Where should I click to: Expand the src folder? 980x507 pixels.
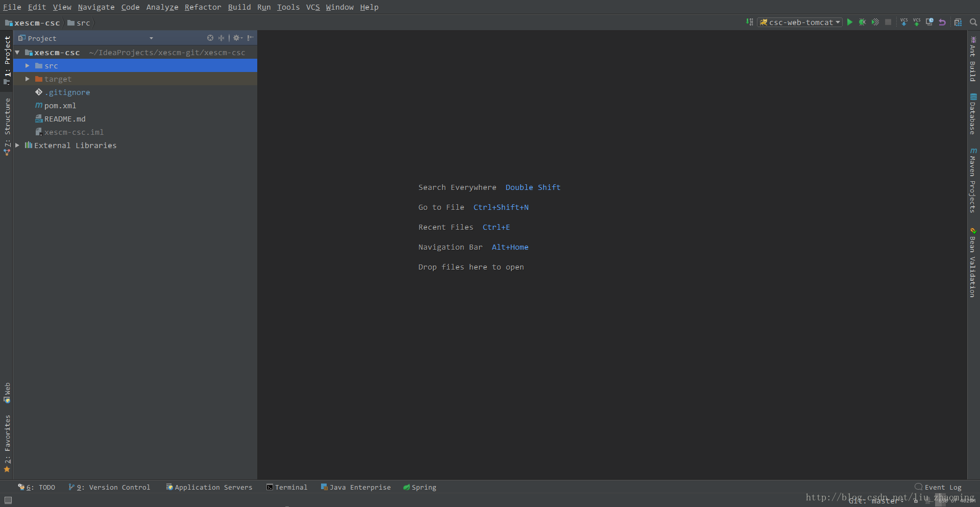pos(28,66)
